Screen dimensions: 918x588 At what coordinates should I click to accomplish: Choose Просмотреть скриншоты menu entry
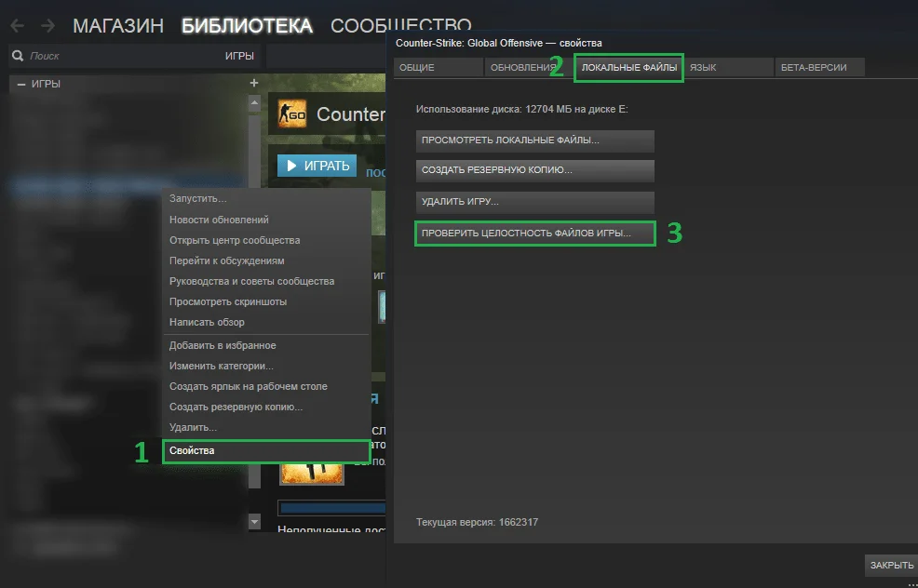[x=266, y=301]
